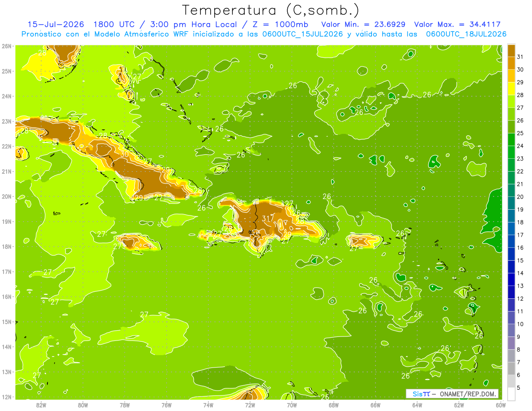Click latitude axis label "17N"

[x=6, y=271]
